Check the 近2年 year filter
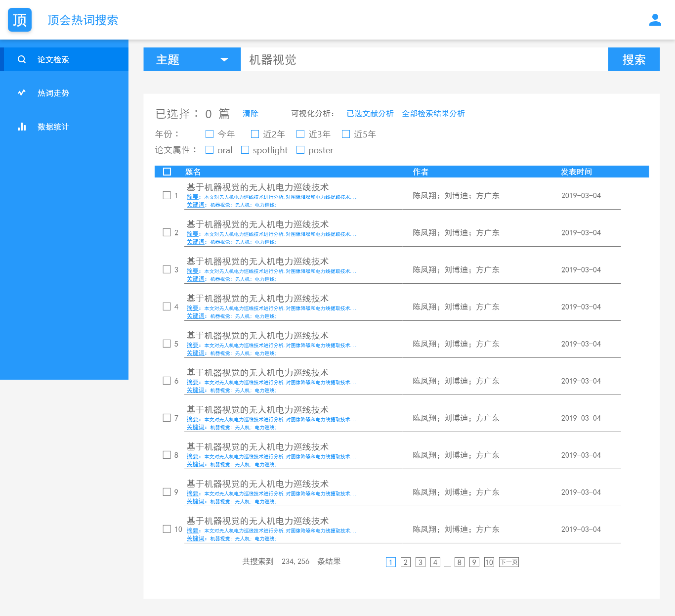The image size is (675, 616). click(255, 134)
